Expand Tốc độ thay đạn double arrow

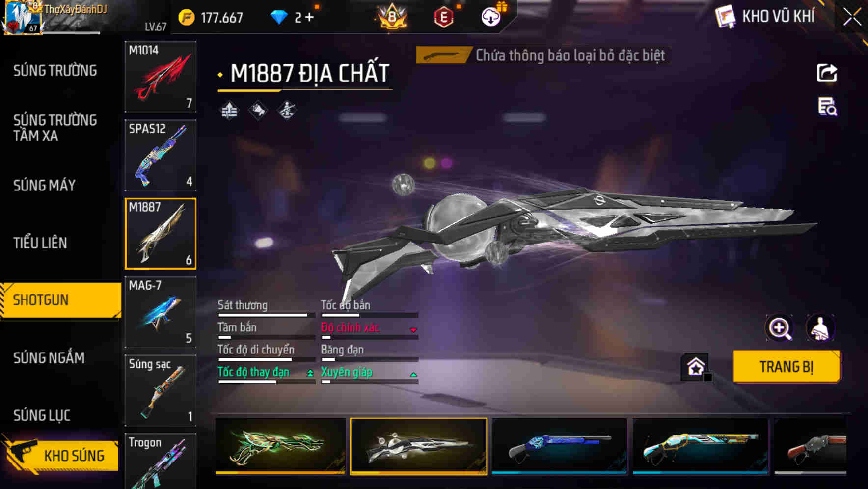[310, 374]
